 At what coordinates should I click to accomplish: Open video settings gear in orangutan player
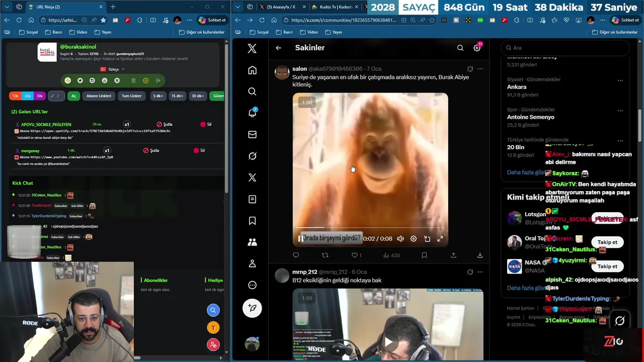pyautogui.click(x=414, y=239)
